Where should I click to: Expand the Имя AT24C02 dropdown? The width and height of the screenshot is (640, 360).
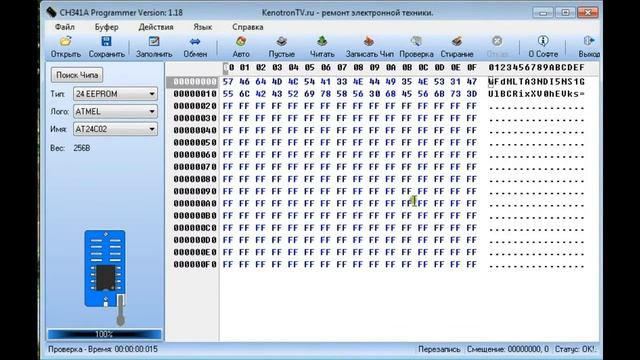pos(152,129)
